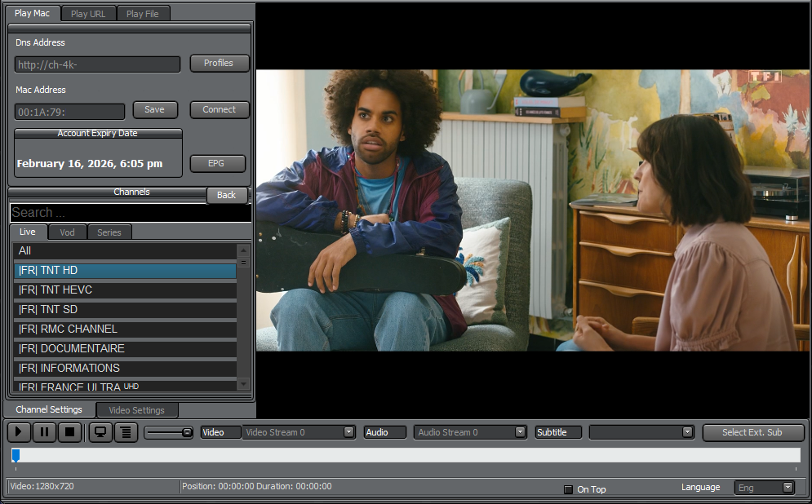Click into the Mac Address field
812x504 pixels.
(x=69, y=112)
